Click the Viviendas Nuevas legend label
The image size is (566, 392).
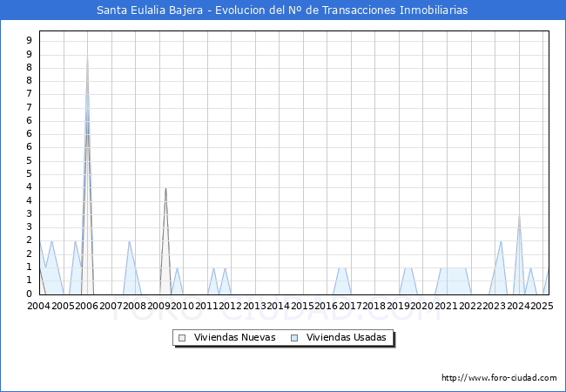coord(234,337)
